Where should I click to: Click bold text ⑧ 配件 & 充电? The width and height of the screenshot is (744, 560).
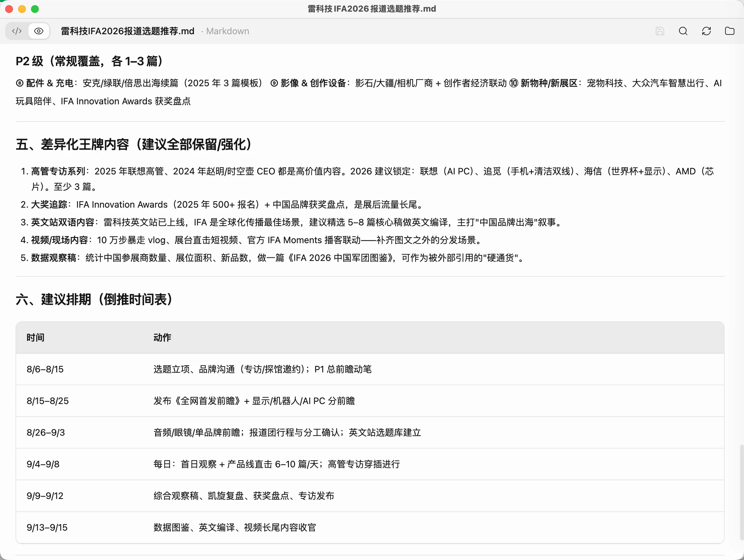[44, 83]
